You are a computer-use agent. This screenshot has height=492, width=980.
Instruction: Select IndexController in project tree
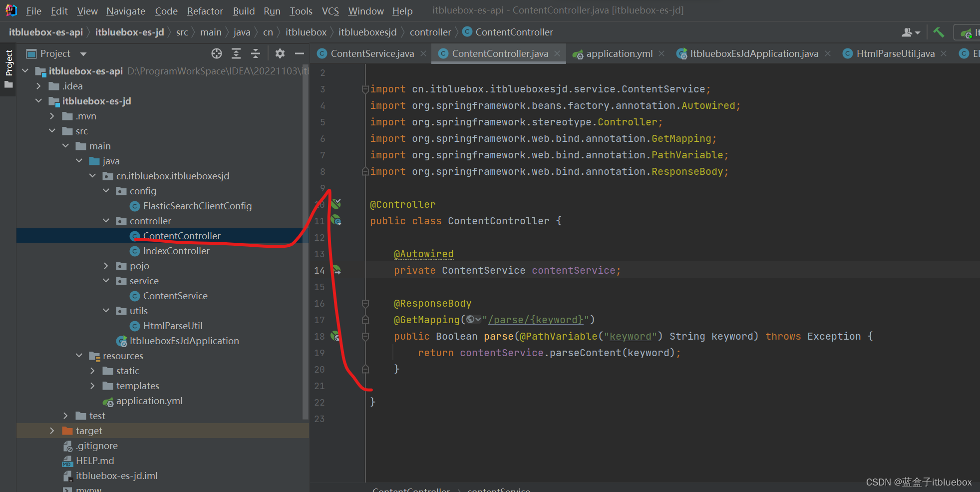(176, 251)
